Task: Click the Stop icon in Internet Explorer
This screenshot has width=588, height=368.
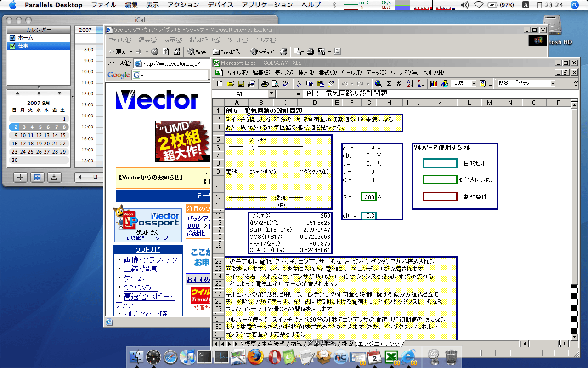Action: point(155,52)
